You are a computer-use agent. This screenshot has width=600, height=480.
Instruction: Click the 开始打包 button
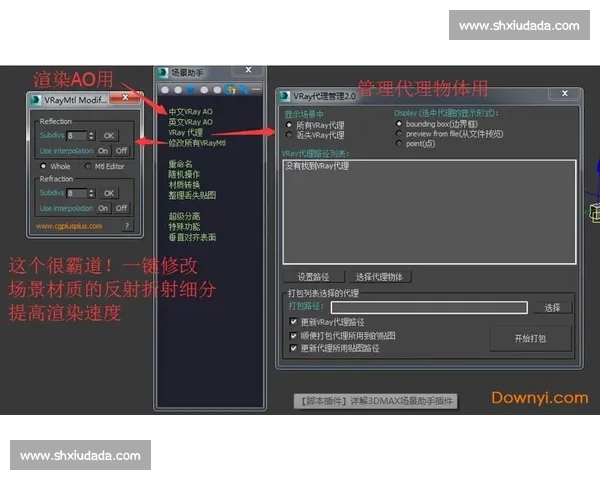pyautogui.click(x=530, y=338)
